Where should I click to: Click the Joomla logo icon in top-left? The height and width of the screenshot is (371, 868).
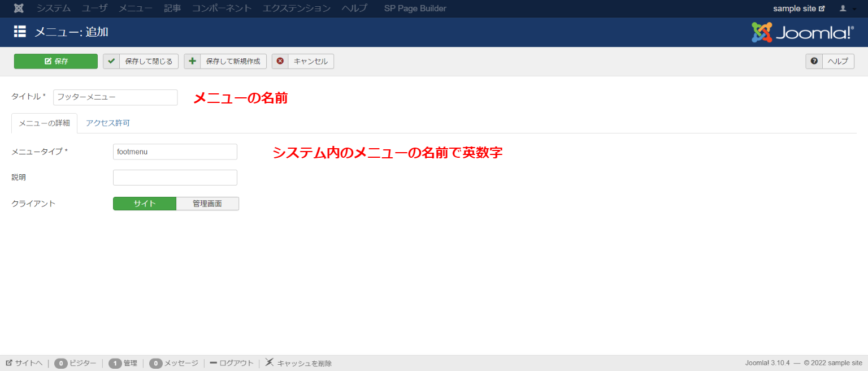point(19,8)
